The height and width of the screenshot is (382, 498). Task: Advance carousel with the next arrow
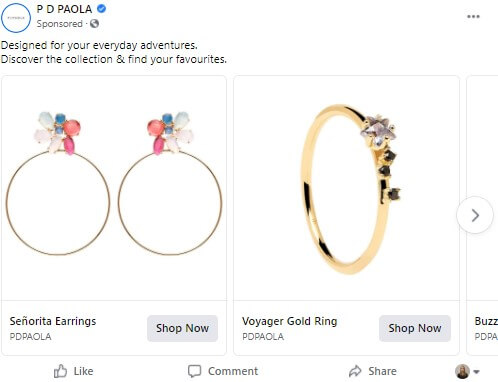pyautogui.click(x=475, y=215)
